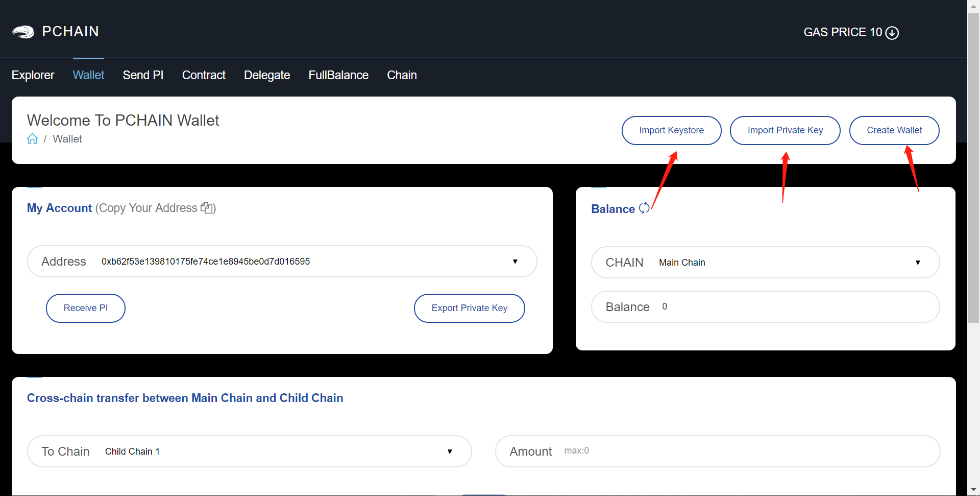Expand the To Chain dropdown
The image size is (980, 496).
click(449, 452)
